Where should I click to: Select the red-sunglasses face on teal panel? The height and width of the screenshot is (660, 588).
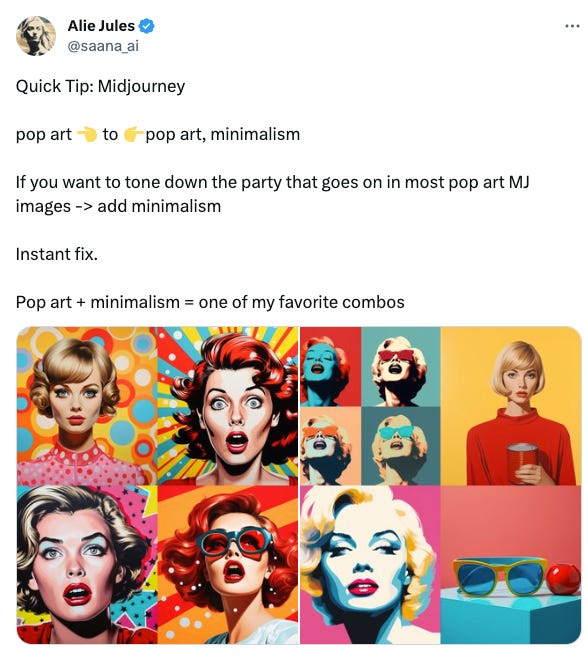(x=401, y=367)
